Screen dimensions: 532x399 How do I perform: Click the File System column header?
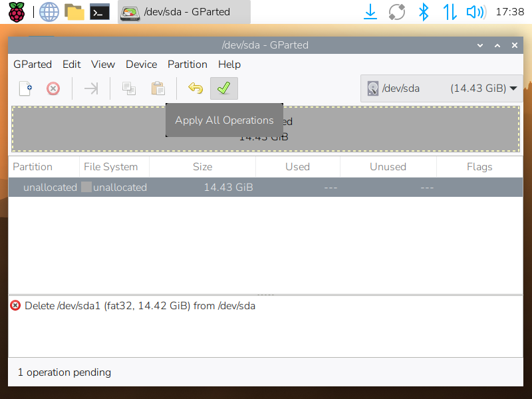click(110, 167)
